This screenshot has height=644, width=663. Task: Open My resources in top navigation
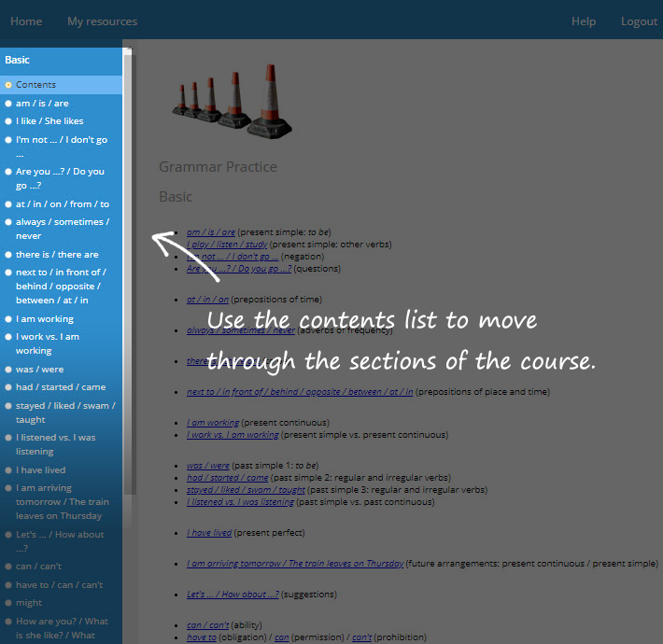tap(102, 21)
